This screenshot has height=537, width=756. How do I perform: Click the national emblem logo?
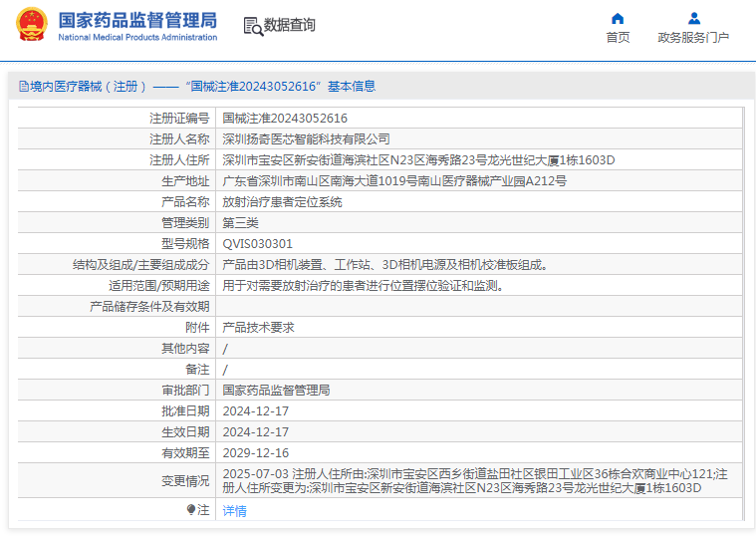pos(32,24)
